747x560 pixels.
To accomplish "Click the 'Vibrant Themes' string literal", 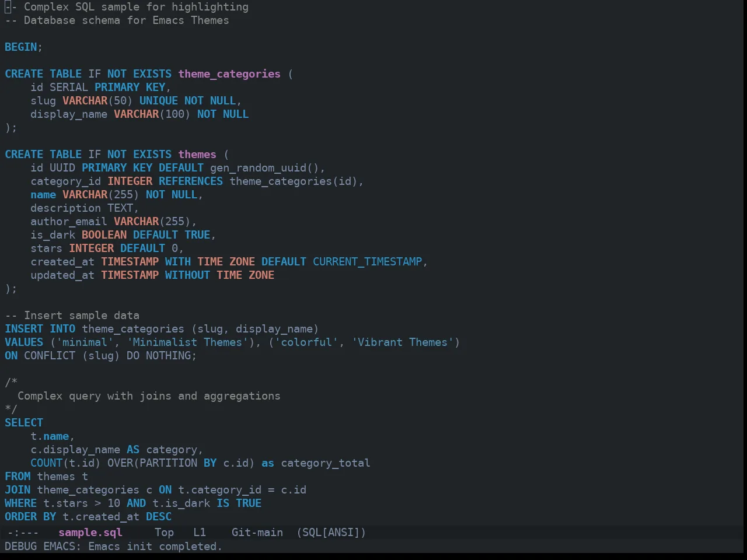I will [x=403, y=342].
